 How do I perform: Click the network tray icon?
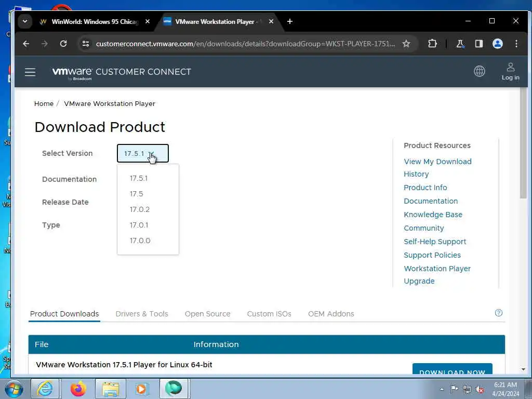pyautogui.click(x=467, y=389)
